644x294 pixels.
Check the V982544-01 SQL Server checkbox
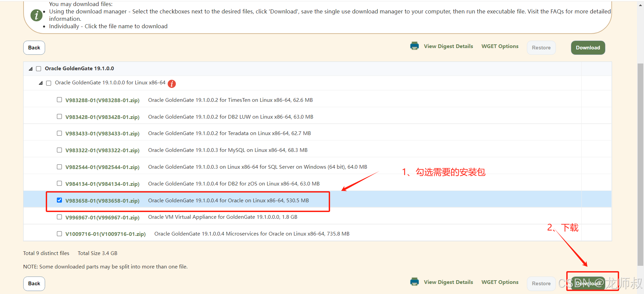[x=60, y=167]
